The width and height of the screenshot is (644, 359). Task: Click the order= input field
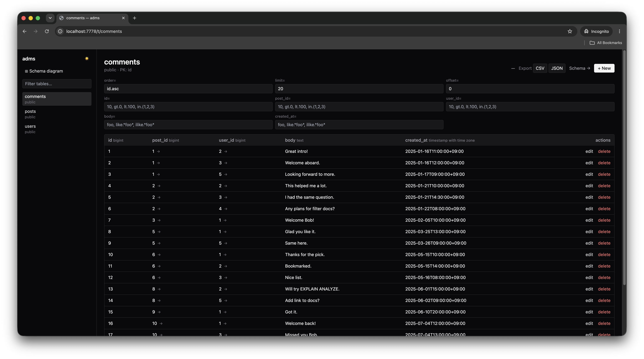point(188,89)
